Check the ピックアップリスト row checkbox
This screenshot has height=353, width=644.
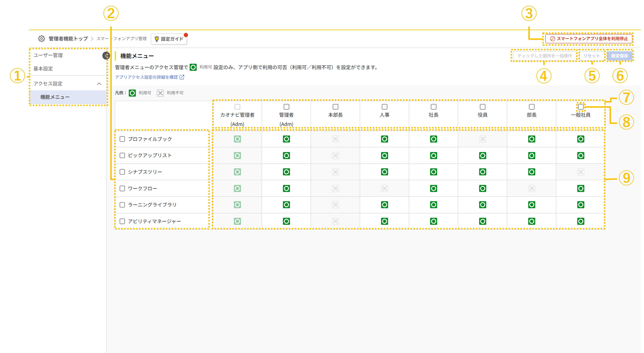tap(122, 155)
